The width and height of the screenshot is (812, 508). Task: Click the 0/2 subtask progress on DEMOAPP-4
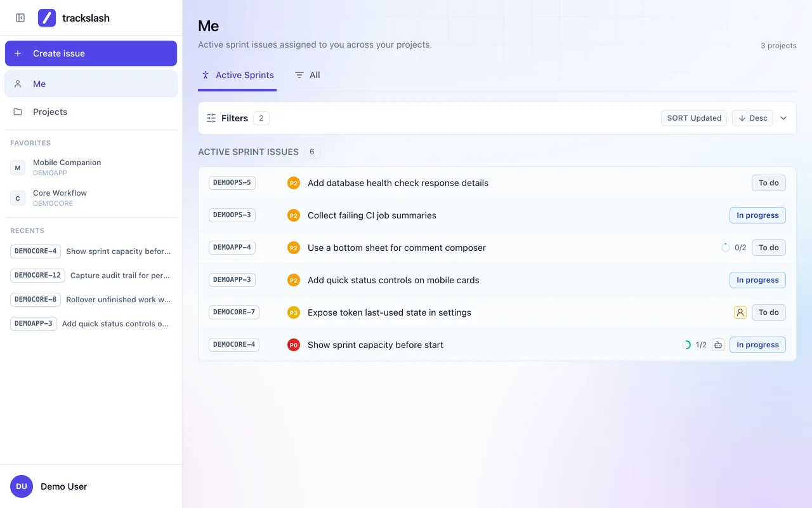[734, 248]
